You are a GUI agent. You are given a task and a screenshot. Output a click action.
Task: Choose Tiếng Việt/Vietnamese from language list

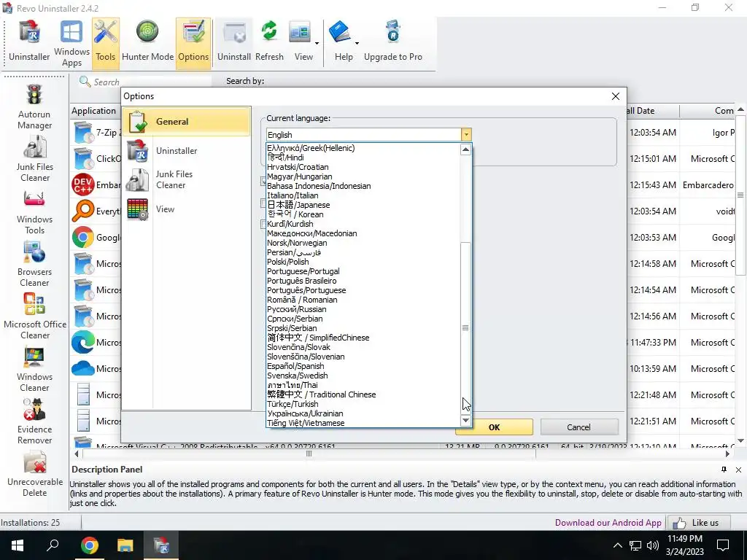(x=306, y=423)
